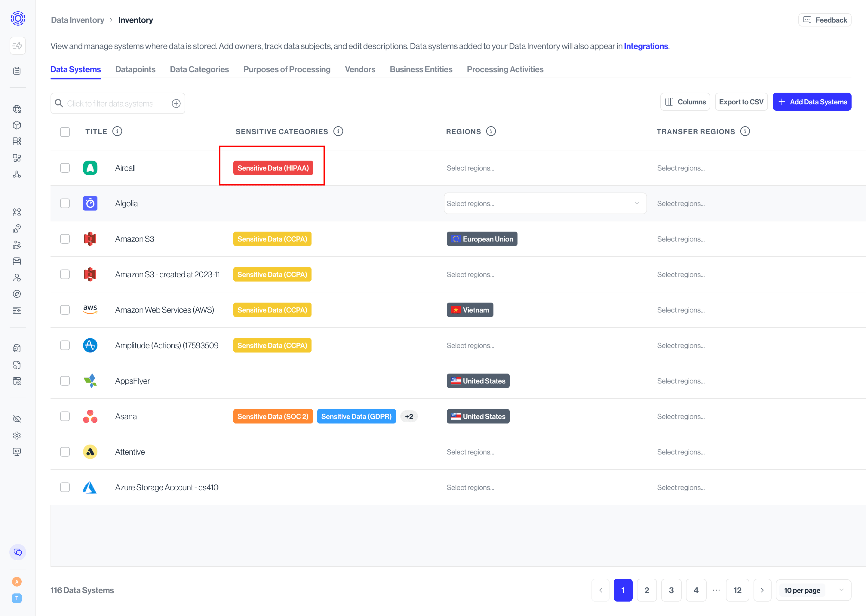Click the Add Data Systems button
866x616 pixels.
pyautogui.click(x=812, y=102)
